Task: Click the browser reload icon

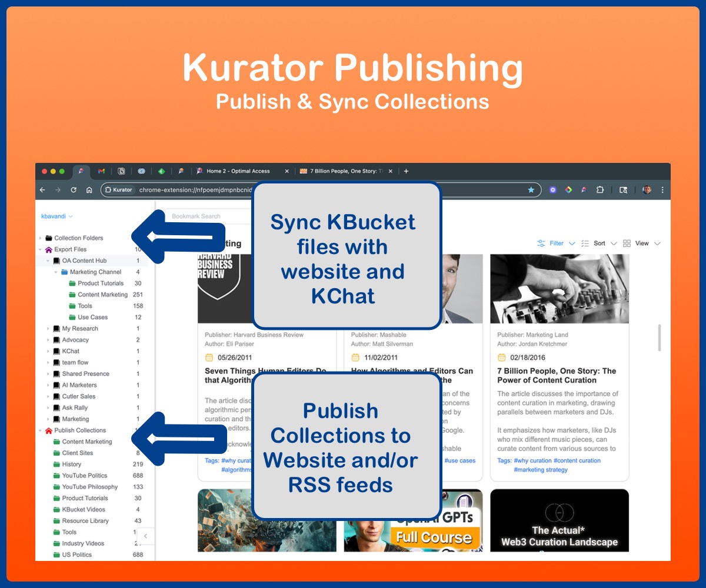Action: tap(74, 190)
